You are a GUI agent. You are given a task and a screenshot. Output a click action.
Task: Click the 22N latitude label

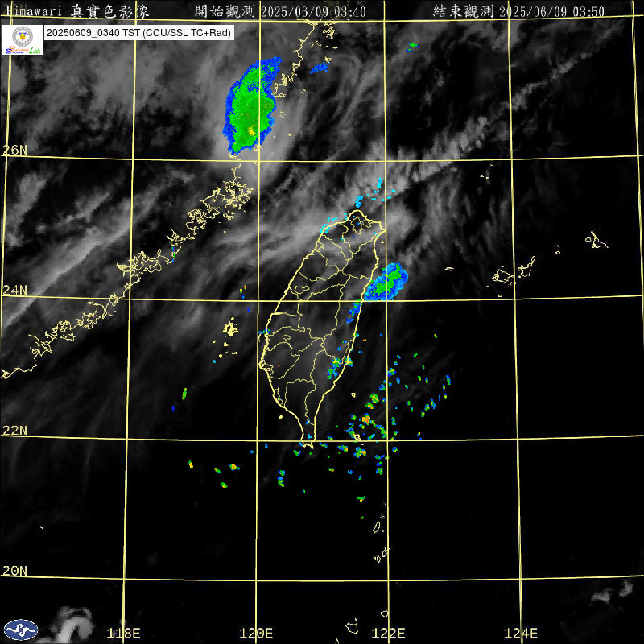(14, 431)
